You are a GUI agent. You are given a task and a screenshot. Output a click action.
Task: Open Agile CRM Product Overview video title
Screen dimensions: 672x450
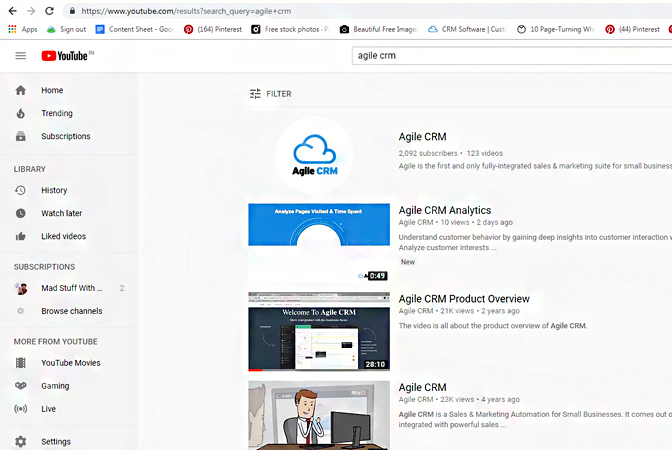click(x=464, y=299)
